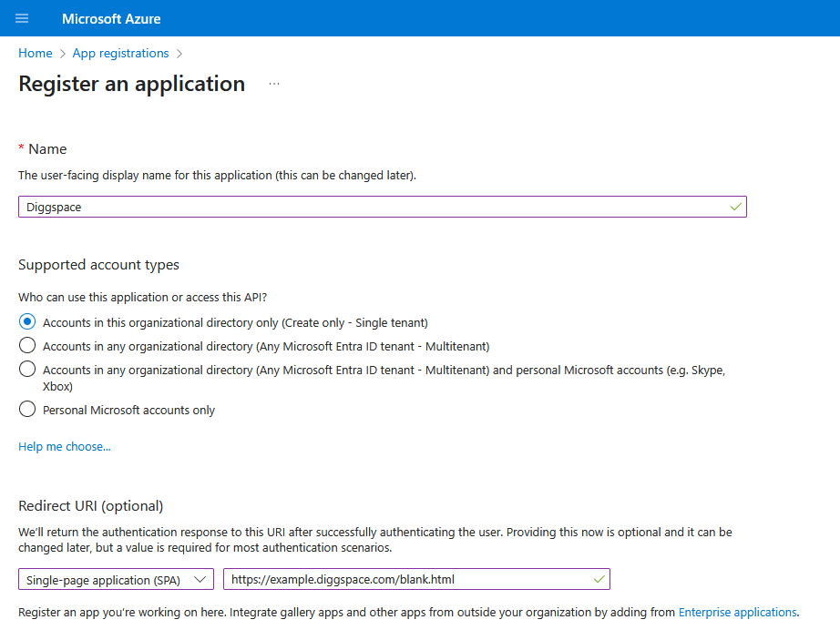Click the Microsoft Azure title
The height and width of the screenshot is (640, 840).
111,19
